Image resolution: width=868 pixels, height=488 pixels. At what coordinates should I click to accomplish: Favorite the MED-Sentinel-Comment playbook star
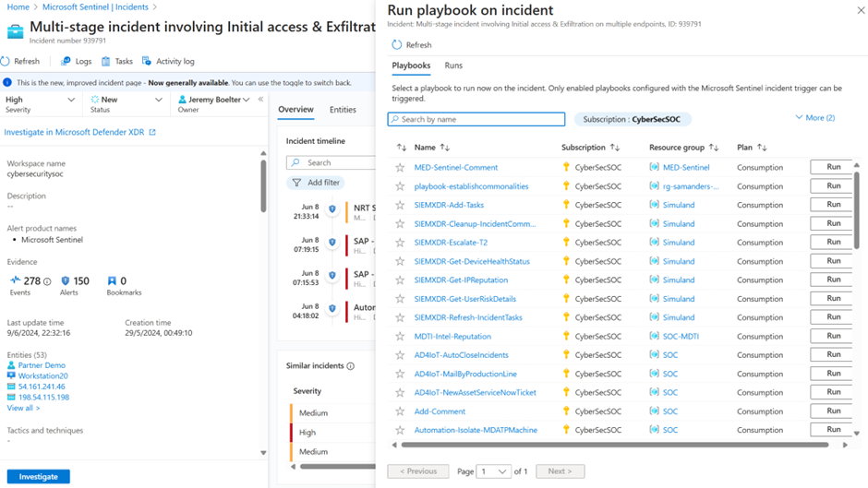pos(400,168)
